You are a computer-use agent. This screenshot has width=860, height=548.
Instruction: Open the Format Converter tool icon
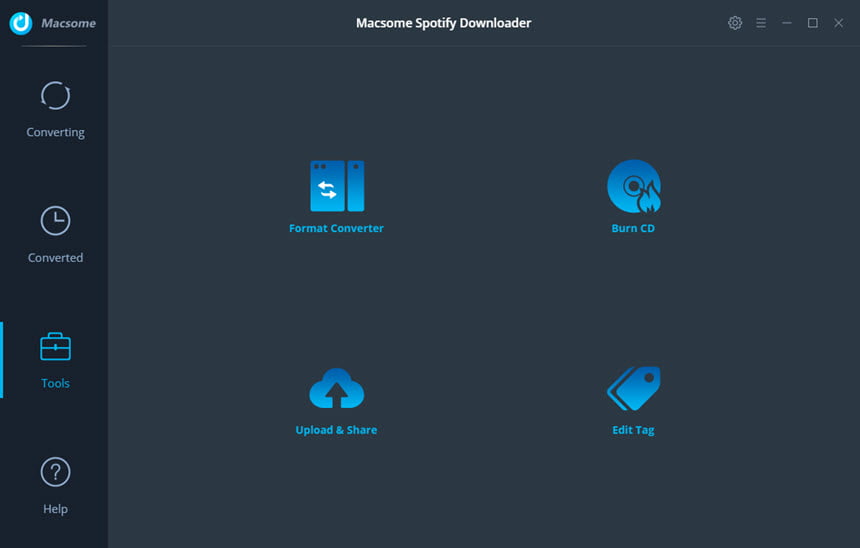(337, 186)
